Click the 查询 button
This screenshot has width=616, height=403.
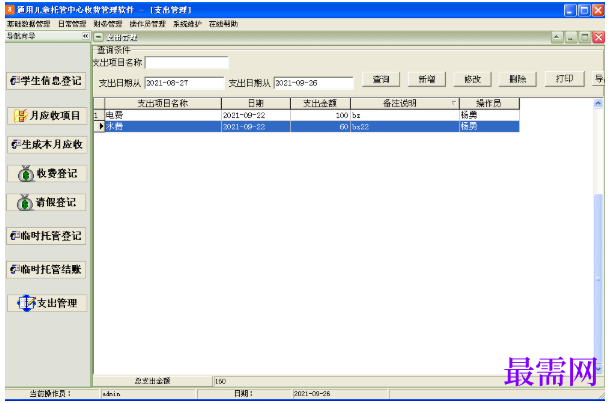point(381,79)
